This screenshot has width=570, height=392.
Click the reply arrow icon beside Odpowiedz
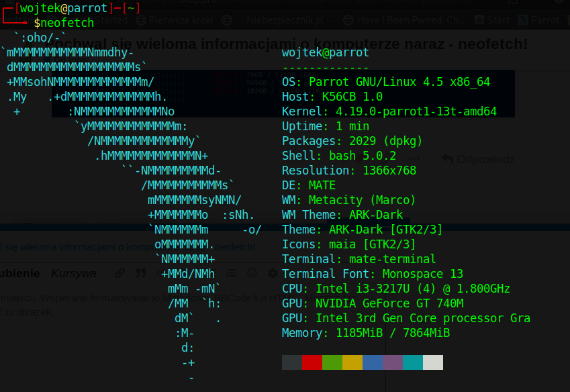(x=448, y=158)
